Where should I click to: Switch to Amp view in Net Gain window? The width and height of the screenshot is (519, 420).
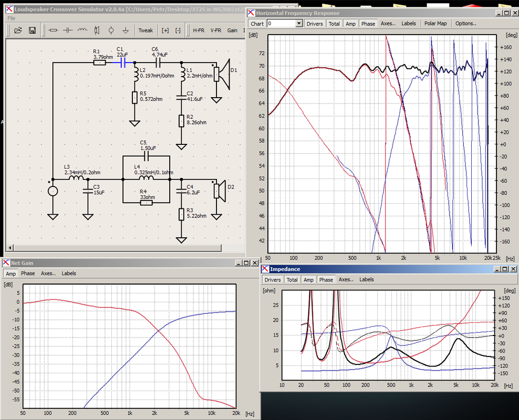(11, 274)
